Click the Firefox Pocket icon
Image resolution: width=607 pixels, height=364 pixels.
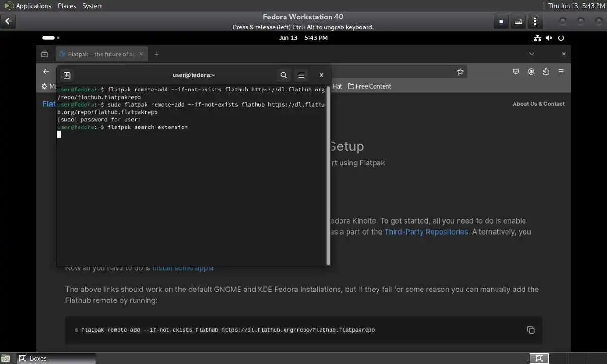click(516, 72)
